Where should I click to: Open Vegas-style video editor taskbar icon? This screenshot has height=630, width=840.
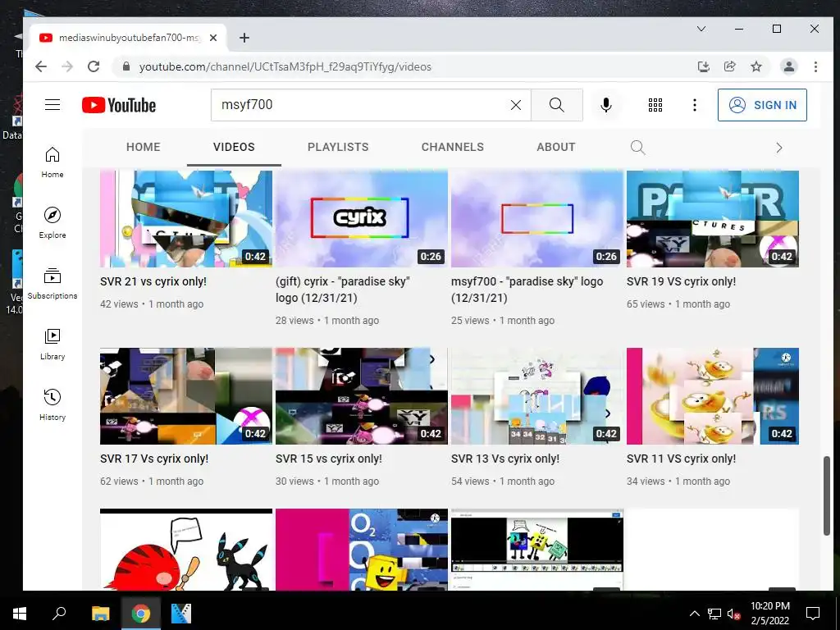(180, 614)
